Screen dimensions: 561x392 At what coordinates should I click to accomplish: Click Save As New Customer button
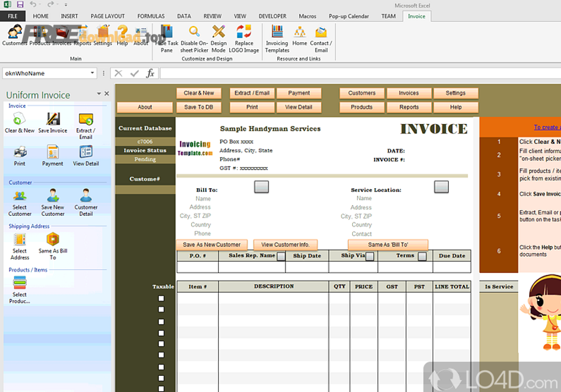point(212,245)
